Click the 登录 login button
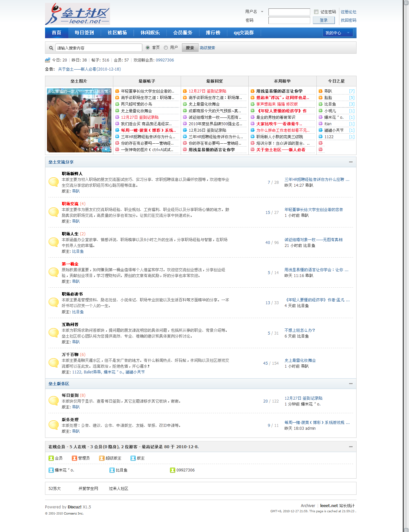 point(324,20)
